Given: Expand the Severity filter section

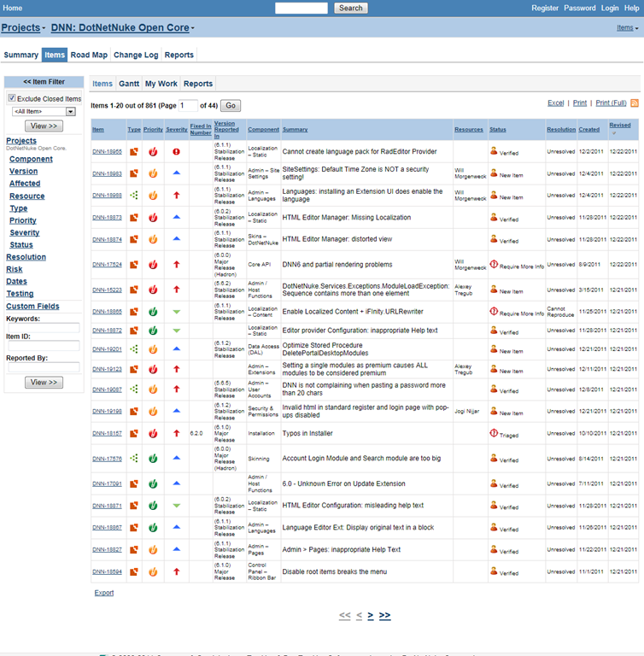Looking at the screenshot, I should click(x=24, y=232).
